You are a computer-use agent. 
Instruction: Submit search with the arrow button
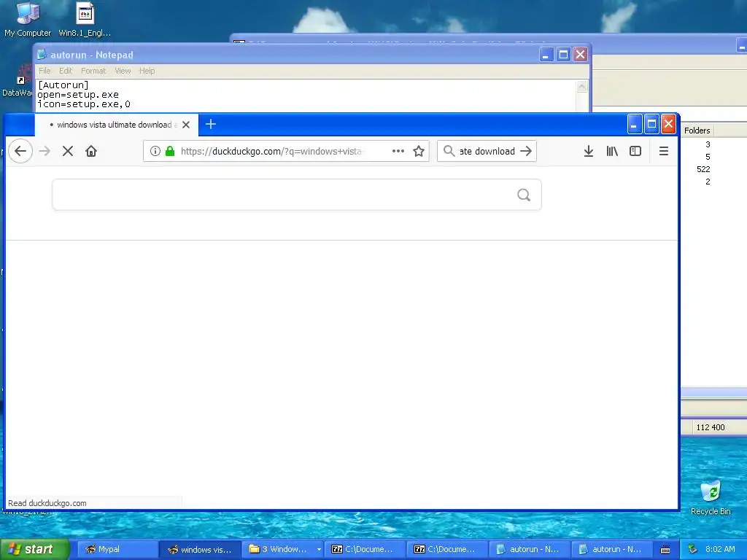click(526, 152)
